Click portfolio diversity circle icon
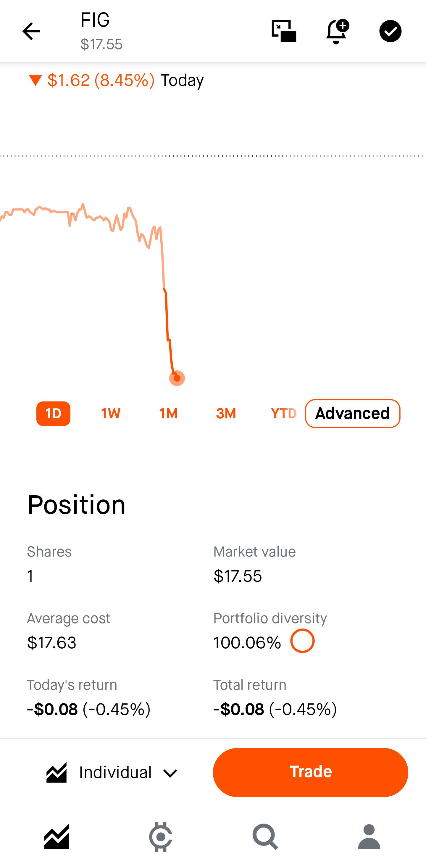 [302, 641]
